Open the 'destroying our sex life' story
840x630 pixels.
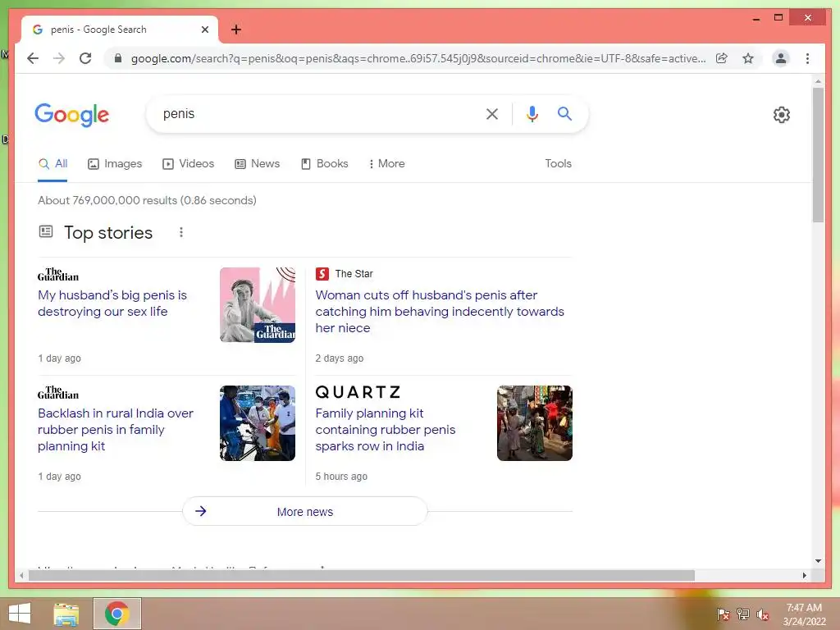tap(112, 304)
